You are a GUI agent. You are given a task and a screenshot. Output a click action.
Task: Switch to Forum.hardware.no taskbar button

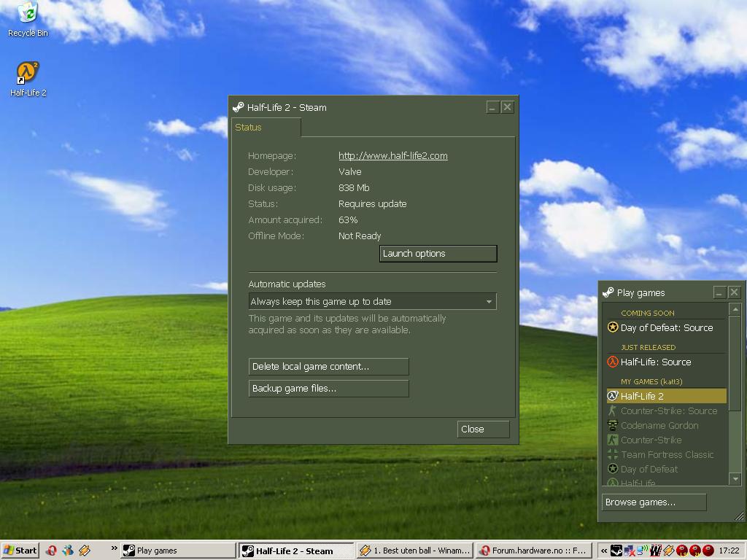tap(533, 551)
